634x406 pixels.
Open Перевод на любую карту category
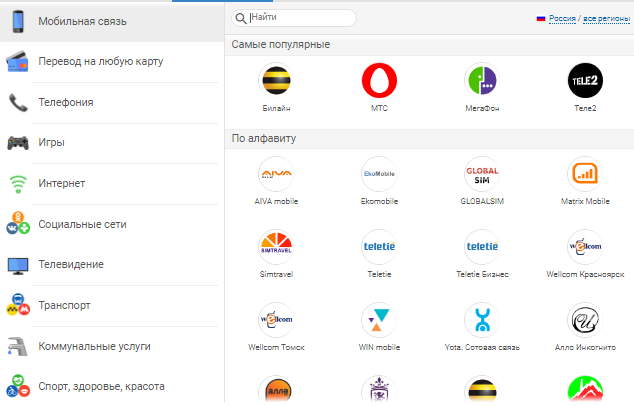(112, 61)
